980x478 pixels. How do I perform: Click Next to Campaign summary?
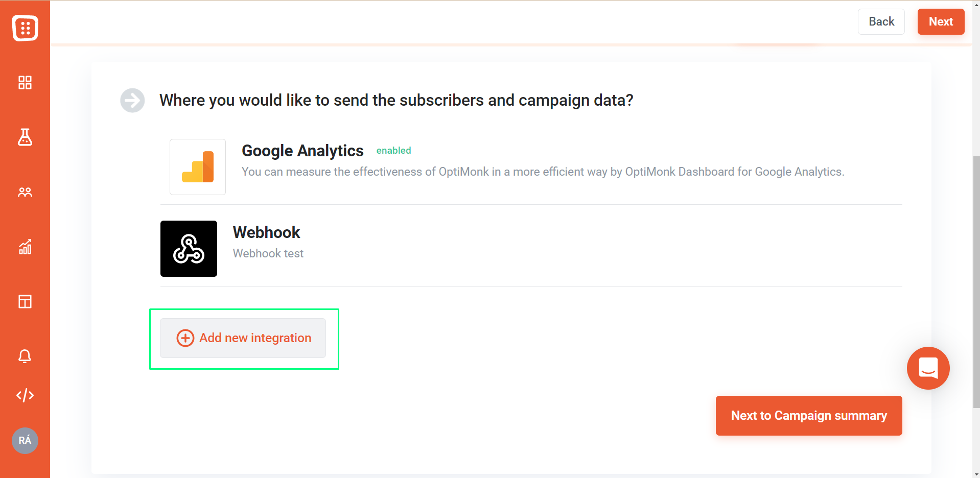coord(809,416)
